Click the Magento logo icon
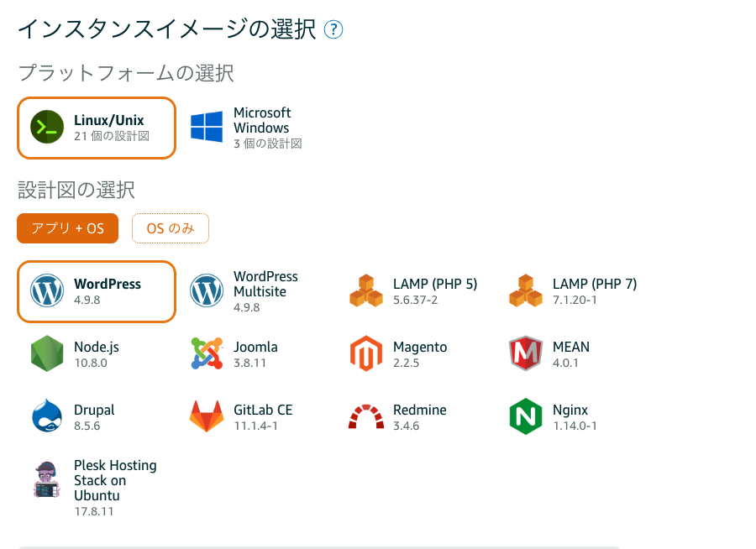This screenshot has height=549, width=756. tap(366, 353)
